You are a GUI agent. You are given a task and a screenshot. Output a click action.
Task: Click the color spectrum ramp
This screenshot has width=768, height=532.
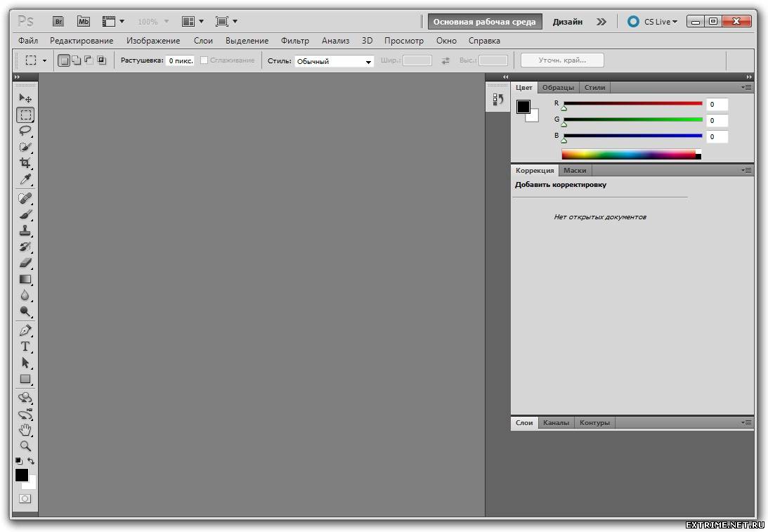[x=628, y=154]
